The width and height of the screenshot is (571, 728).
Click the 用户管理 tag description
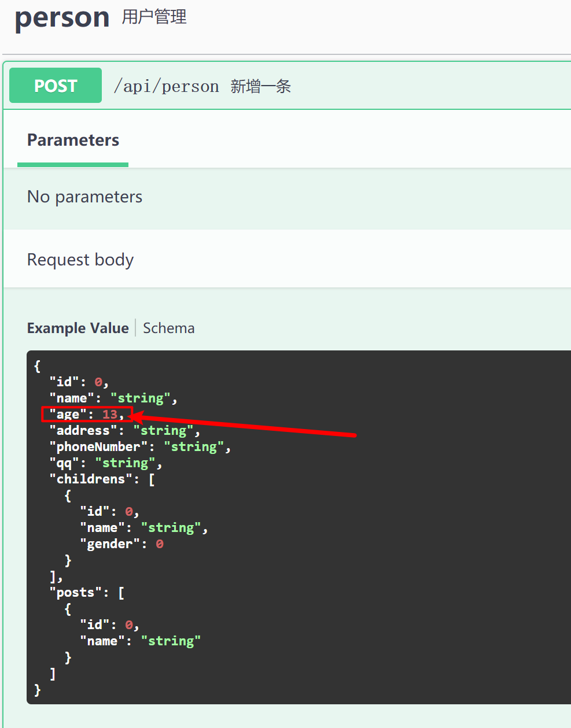[154, 17]
